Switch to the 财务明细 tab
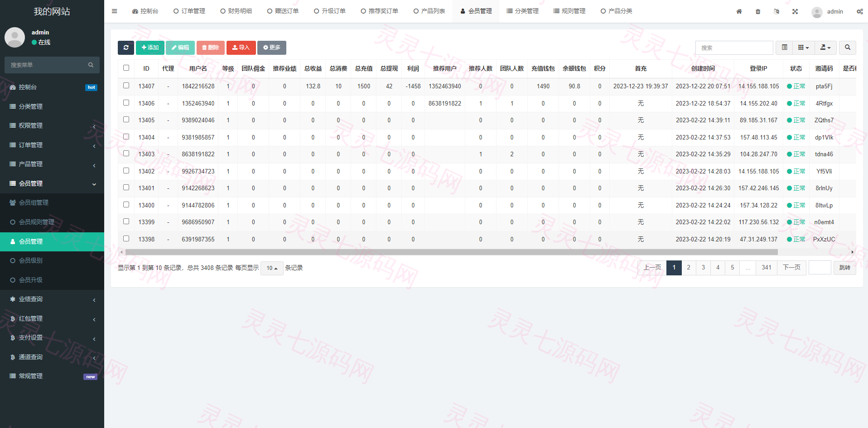The height and width of the screenshot is (428, 868). click(x=236, y=11)
